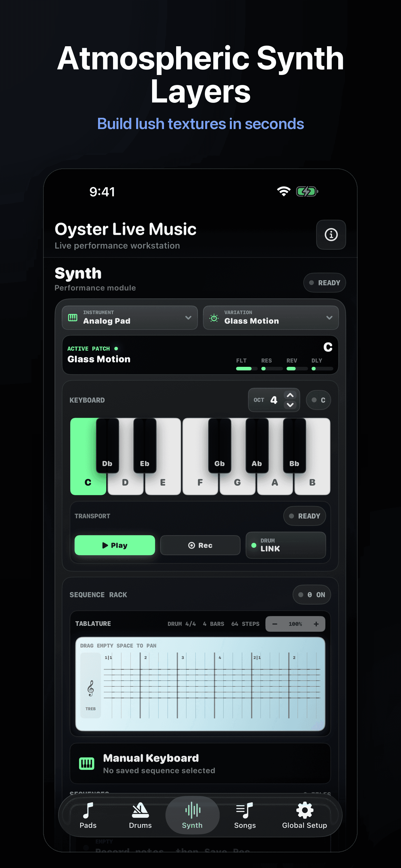Image resolution: width=401 pixels, height=868 pixels.
Task: Click the treble clef TREB icon
Action: 91,688
